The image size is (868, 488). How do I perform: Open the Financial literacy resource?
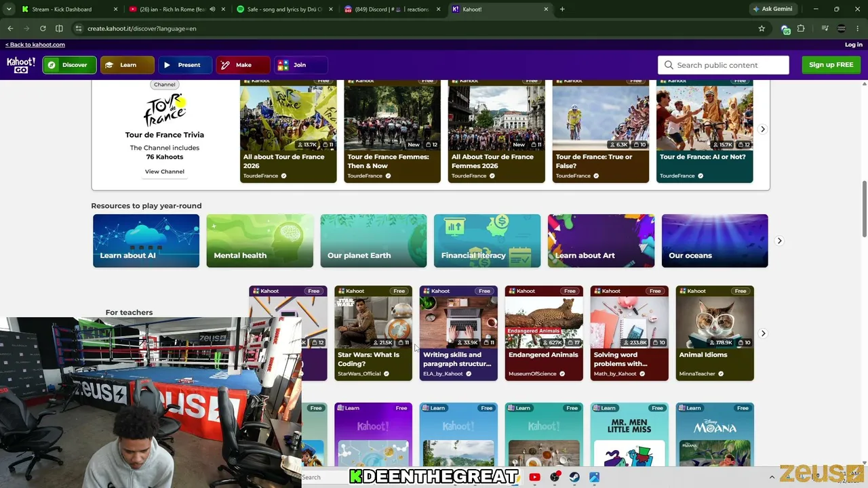coord(487,241)
